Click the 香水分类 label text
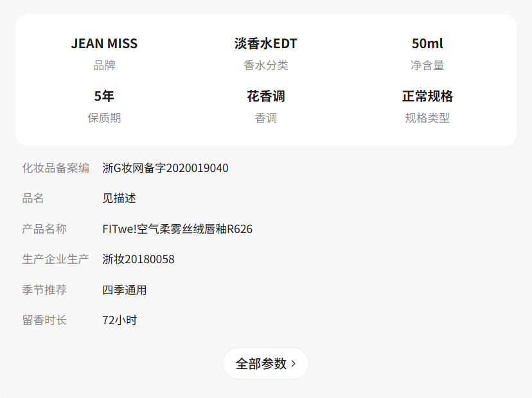This screenshot has width=532, height=398. 265,65
